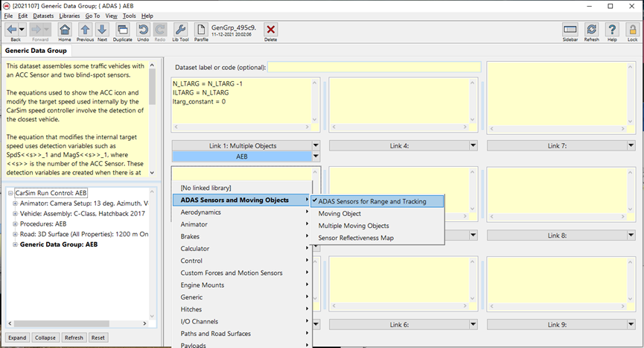Image resolution: width=644 pixels, height=348 pixels.
Task: Click the Collapse button
Action: [x=45, y=338]
